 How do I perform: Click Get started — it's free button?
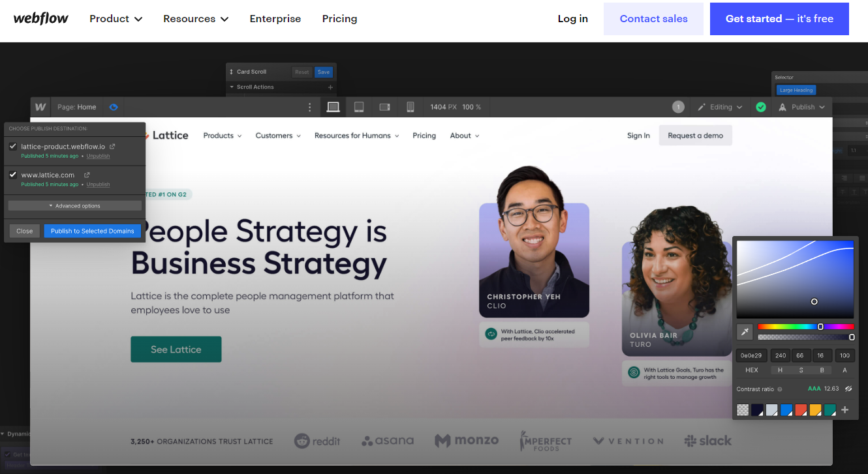779,19
